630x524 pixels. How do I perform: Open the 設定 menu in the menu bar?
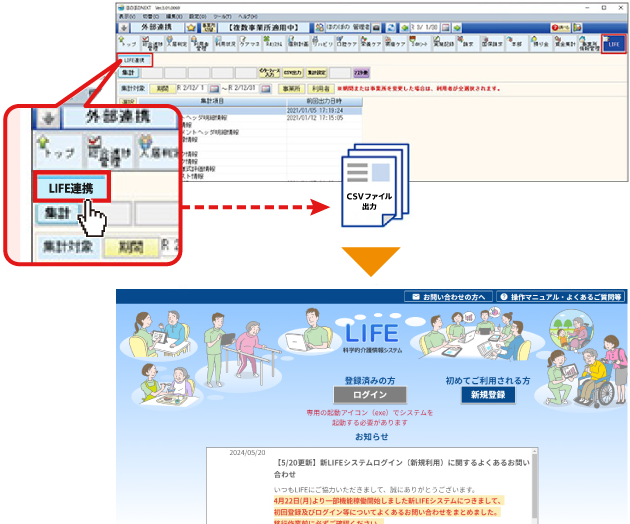[198, 16]
